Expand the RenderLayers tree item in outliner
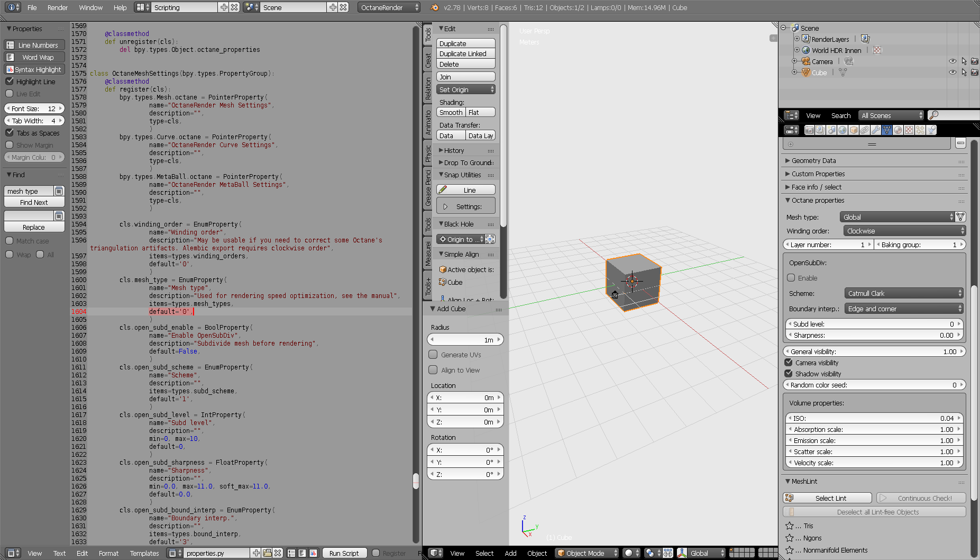The width and height of the screenshot is (980, 560). coord(797,39)
